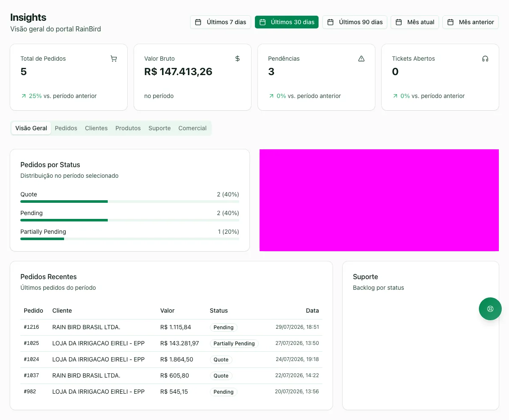Click the Pending badge on order #1216
Screen dimensions: 509x420
[224, 328]
